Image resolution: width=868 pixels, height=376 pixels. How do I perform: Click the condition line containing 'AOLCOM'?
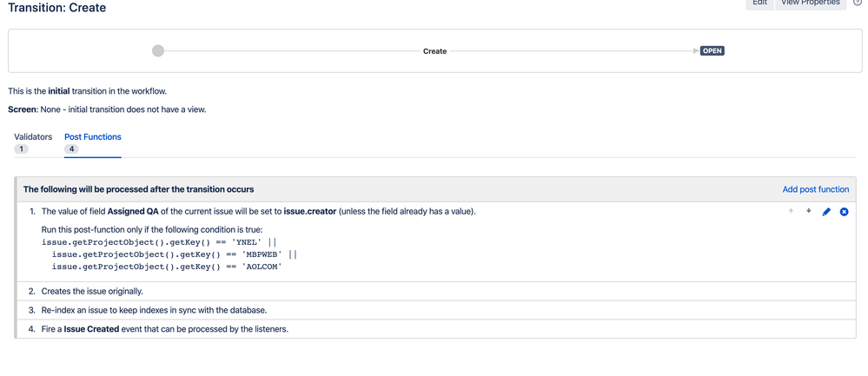167,267
